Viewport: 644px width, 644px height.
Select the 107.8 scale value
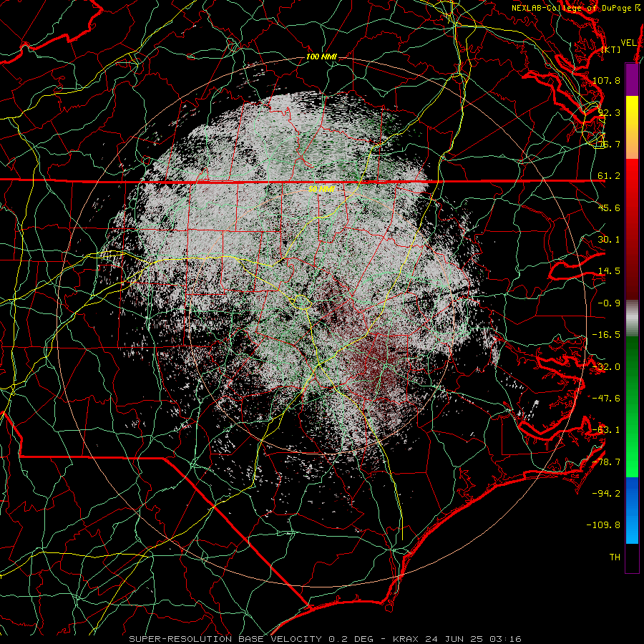tap(606, 80)
